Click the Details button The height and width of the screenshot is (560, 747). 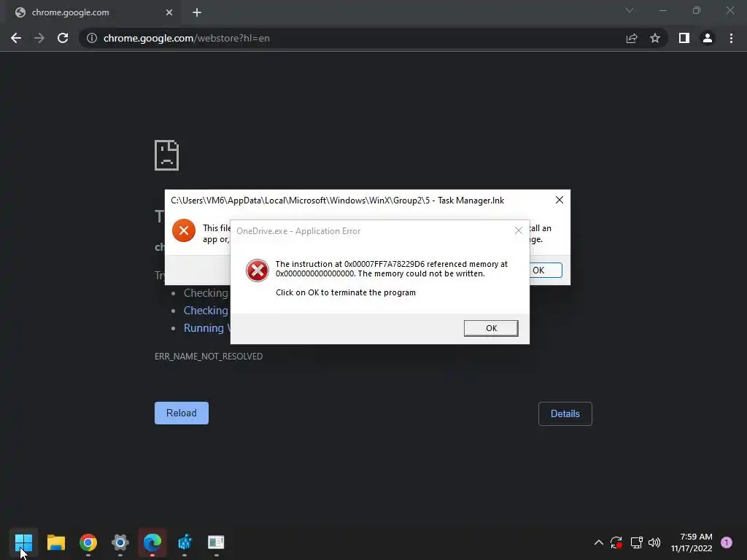pyautogui.click(x=565, y=414)
